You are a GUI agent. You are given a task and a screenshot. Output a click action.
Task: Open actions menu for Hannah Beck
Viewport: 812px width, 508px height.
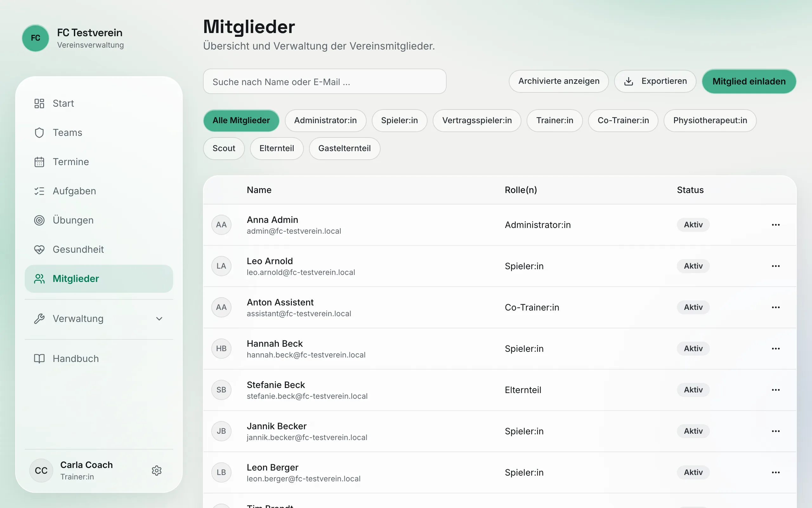[x=776, y=349]
